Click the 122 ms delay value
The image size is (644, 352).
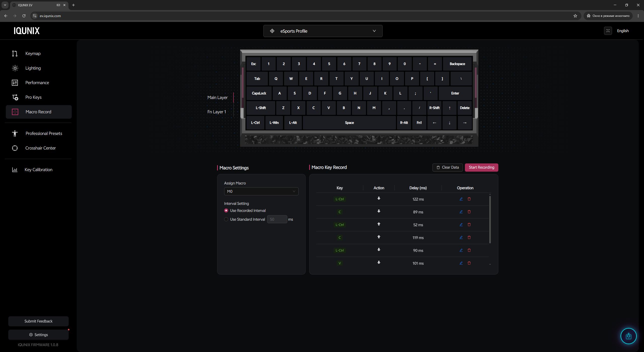[x=418, y=199]
